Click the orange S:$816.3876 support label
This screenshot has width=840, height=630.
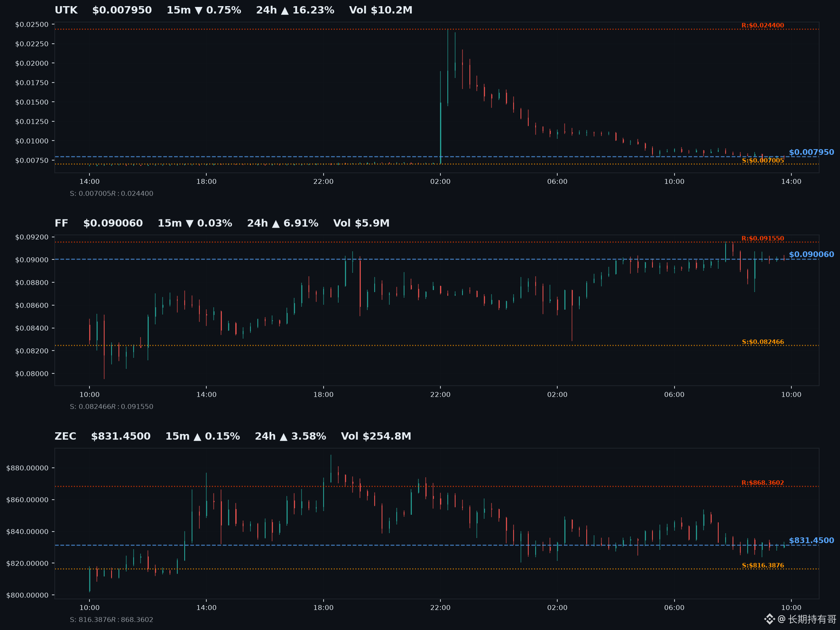[763, 566]
